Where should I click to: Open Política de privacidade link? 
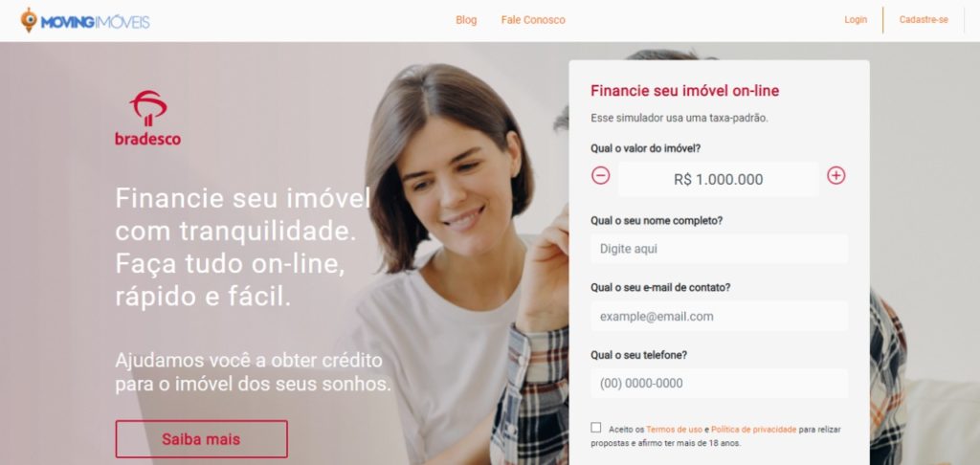(754, 430)
